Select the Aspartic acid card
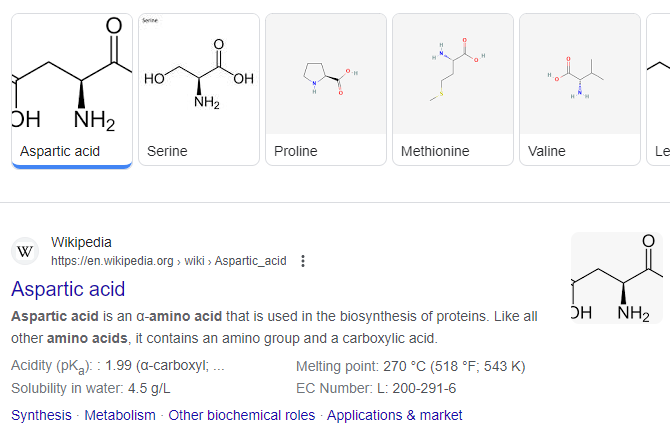This screenshot has height=433, width=670. [72, 90]
